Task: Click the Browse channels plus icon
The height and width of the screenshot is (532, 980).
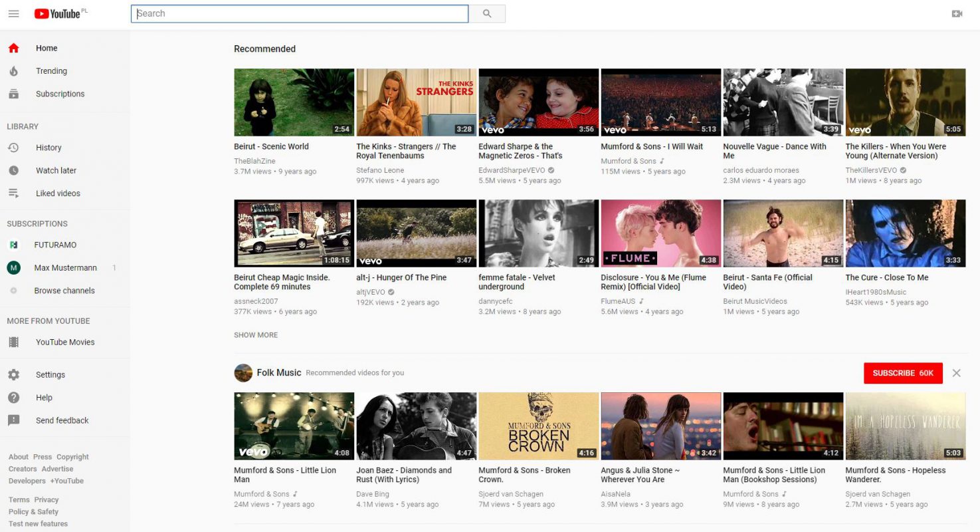Action: [x=13, y=291]
